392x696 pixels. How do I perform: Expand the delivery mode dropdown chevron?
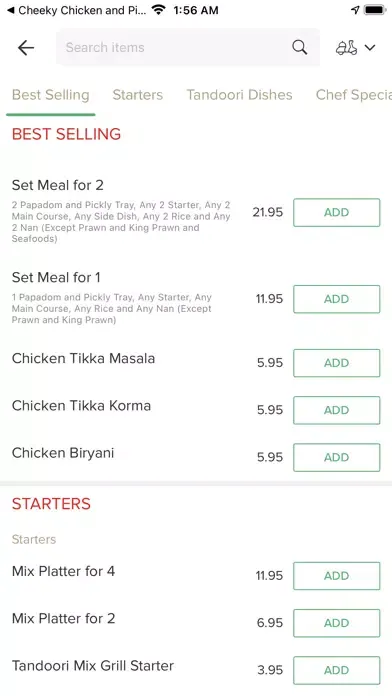point(370,47)
